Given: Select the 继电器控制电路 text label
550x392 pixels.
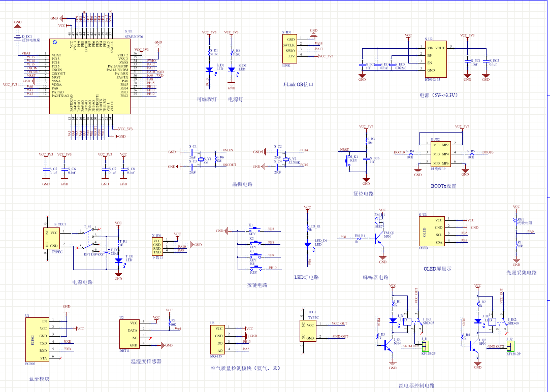Looking at the screenshot, I should (417, 385).
